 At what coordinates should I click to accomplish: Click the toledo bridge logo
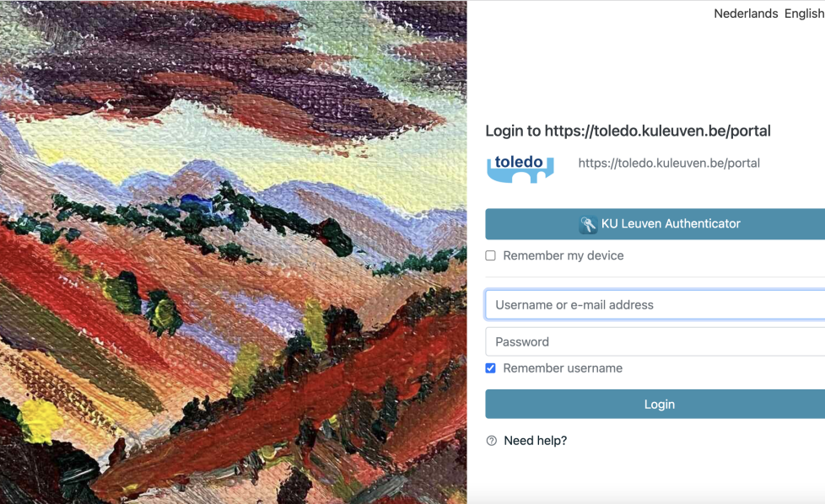coord(520,169)
